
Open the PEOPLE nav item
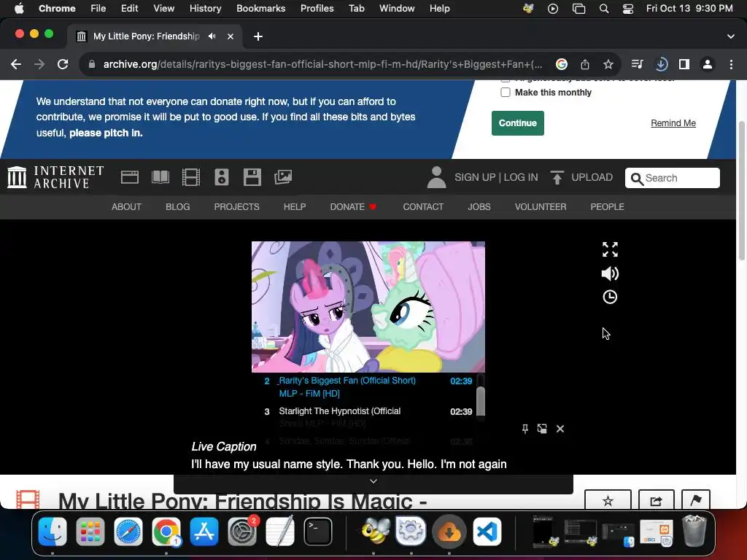[608, 206]
